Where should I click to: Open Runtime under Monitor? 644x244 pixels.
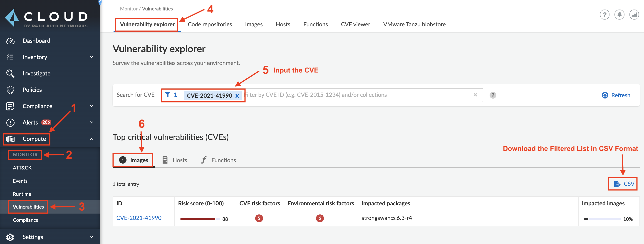coord(22,194)
